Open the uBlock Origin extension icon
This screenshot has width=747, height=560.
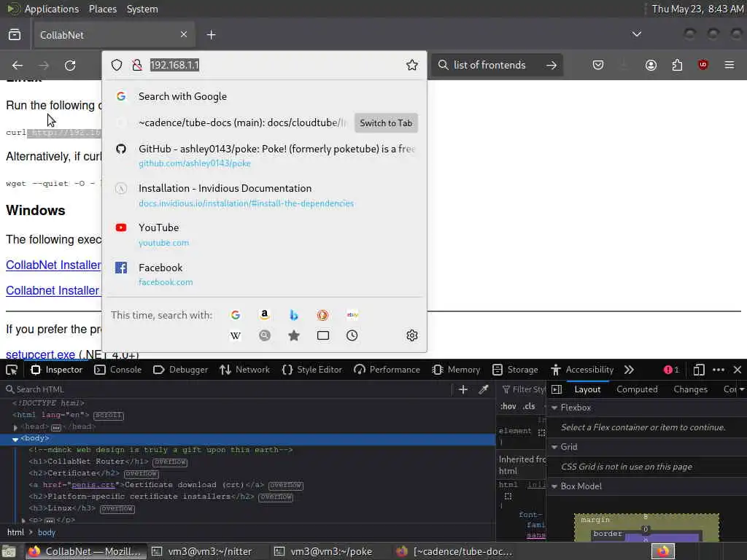click(703, 65)
